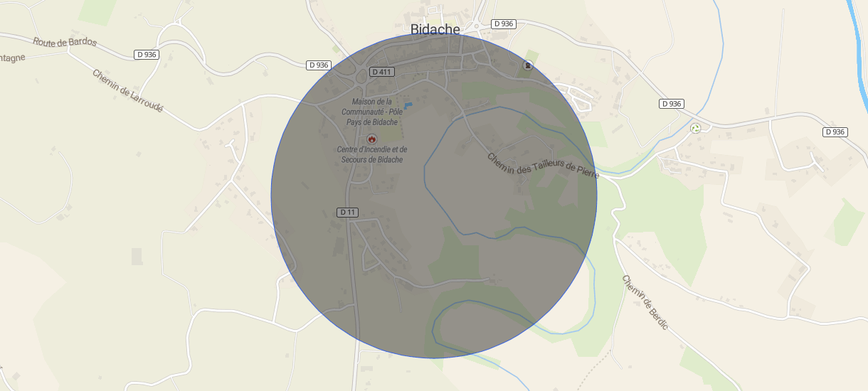
Task: Click the D 936 shield beside Bidache label
Action: point(503,23)
